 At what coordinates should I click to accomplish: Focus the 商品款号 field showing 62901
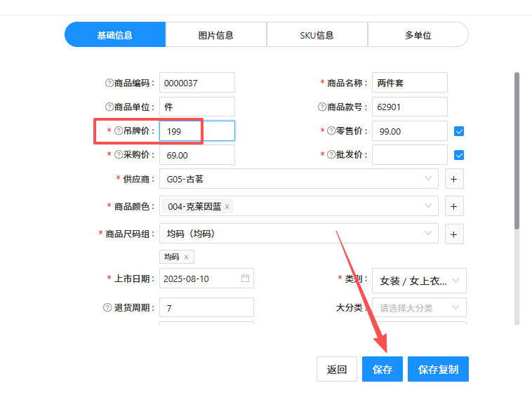(x=409, y=107)
